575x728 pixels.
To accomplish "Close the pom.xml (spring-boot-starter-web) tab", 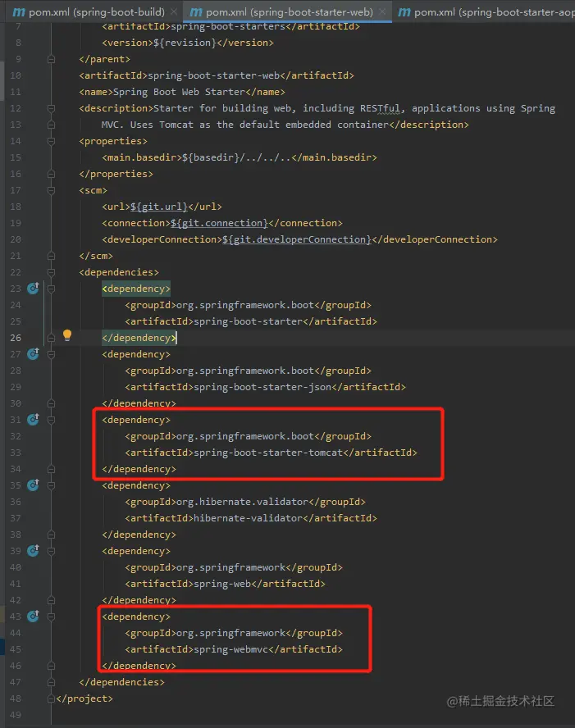I will coord(382,11).
